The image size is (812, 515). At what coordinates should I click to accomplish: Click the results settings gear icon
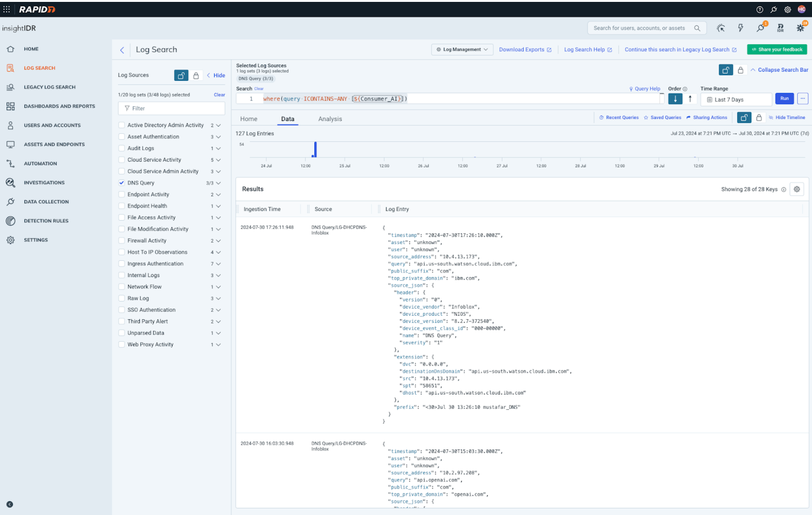click(797, 189)
